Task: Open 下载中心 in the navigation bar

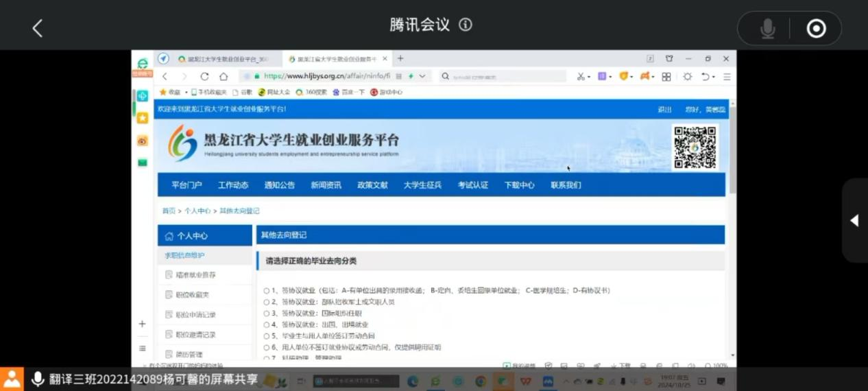Action: coord(519,185)
